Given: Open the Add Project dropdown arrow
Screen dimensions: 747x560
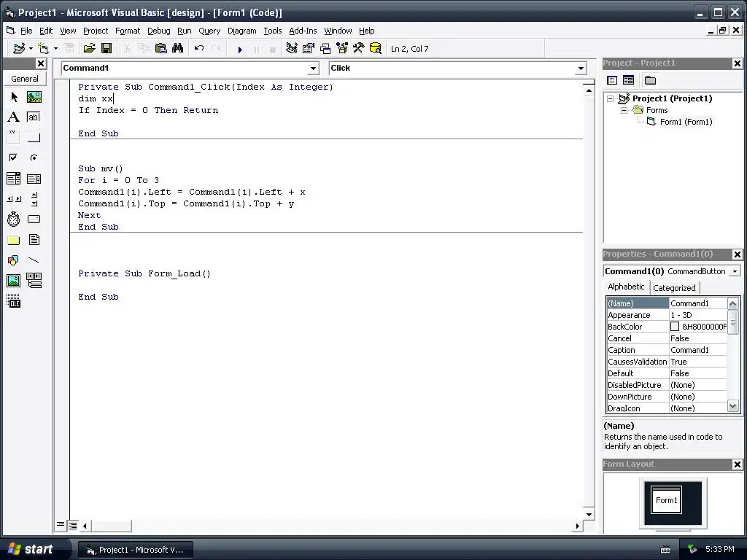Looking at the screenshot, I should click(x=31, y=49).
